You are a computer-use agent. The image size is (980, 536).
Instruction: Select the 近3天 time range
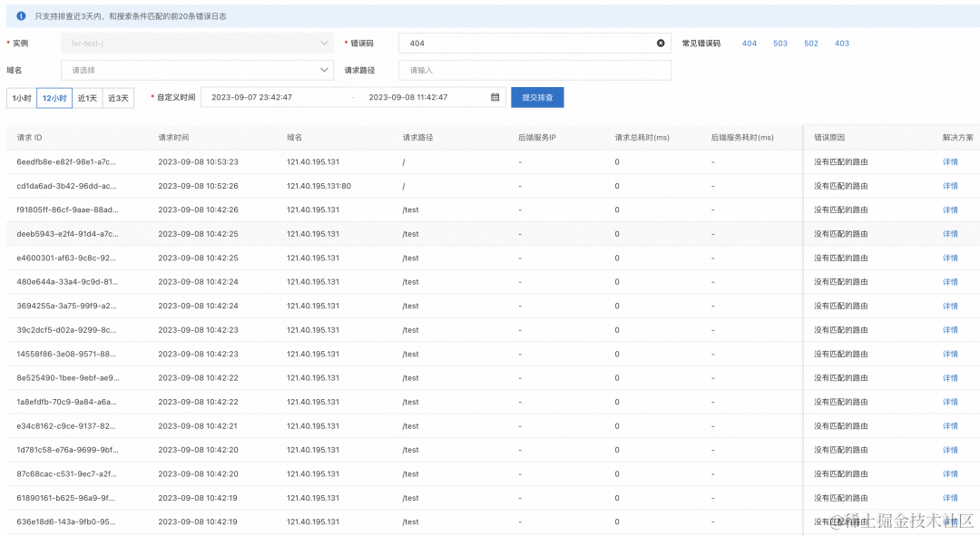click(118, 98)
